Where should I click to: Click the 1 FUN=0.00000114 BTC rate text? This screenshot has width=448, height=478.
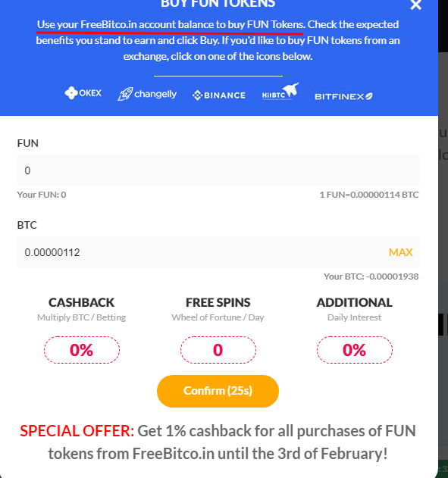click(369, 195)
